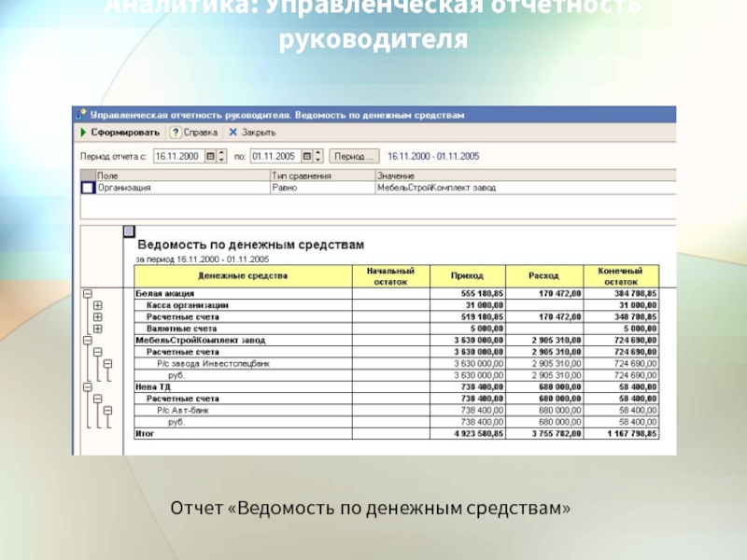Expand Расчетные счета under Белая акация

coord(98,317)
